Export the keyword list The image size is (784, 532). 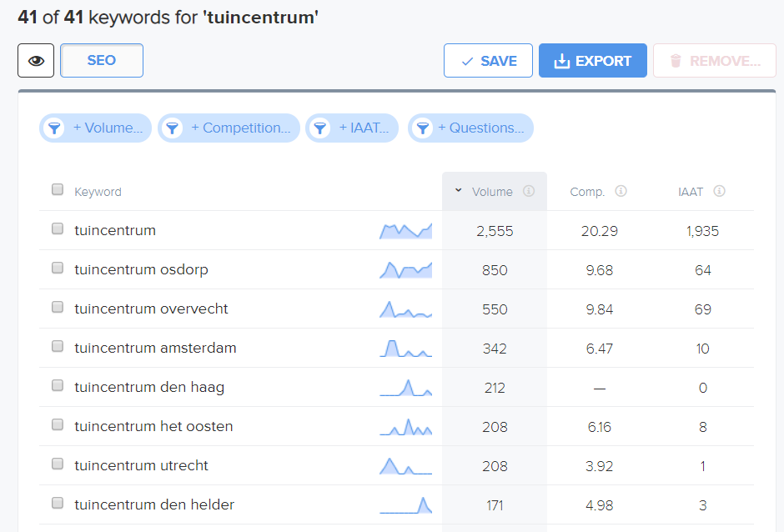[x=592, y=61]
